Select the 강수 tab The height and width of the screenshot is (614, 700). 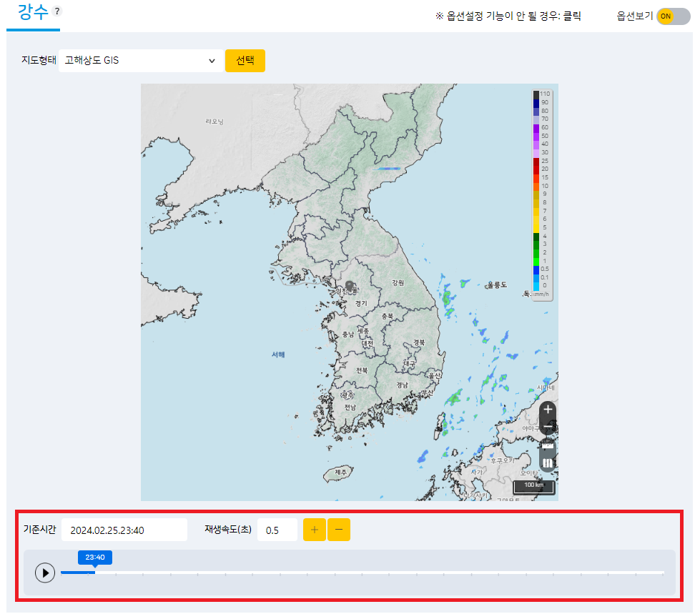pos(33,12)
